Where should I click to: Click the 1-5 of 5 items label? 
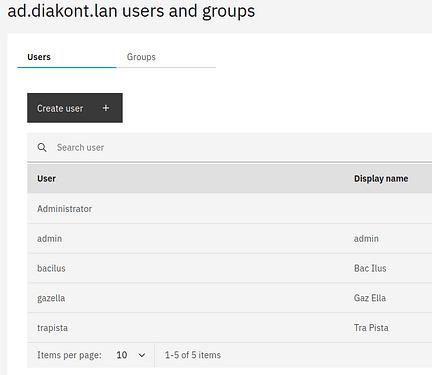[x=193, y=355]
